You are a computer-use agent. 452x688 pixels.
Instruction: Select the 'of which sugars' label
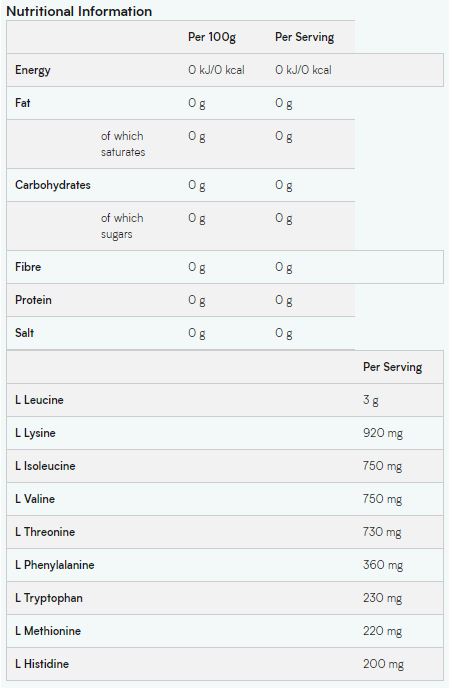coord(122,226)
